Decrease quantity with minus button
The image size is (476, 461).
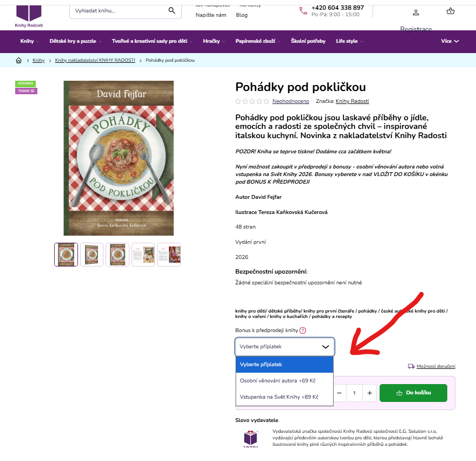340,393
